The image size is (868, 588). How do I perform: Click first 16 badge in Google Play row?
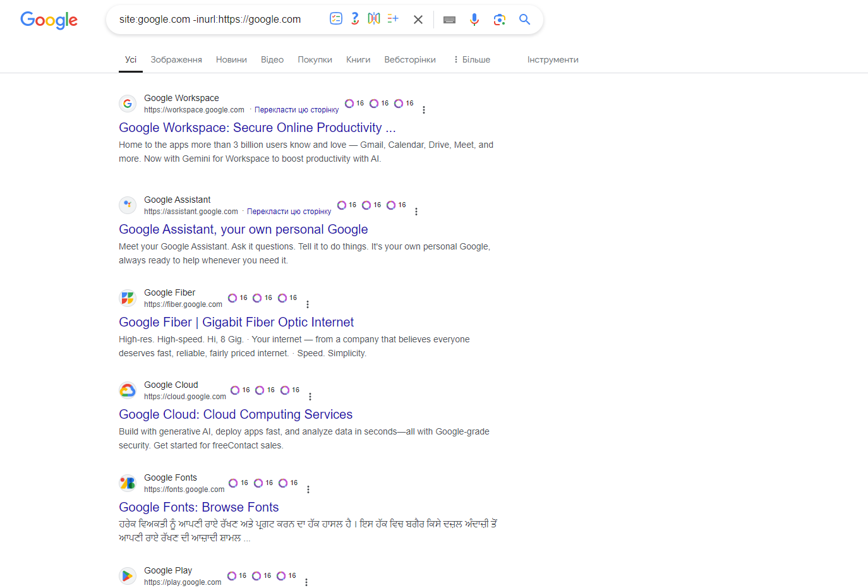(237, 576)
